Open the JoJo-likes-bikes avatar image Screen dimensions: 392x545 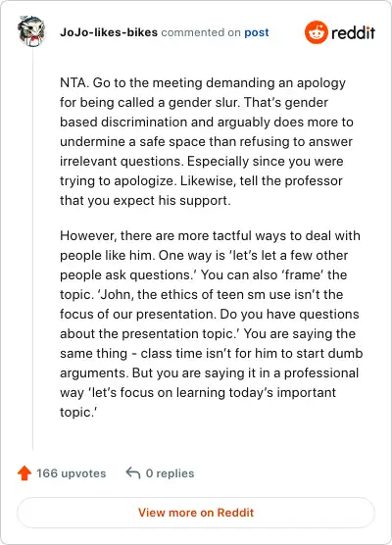31,31
